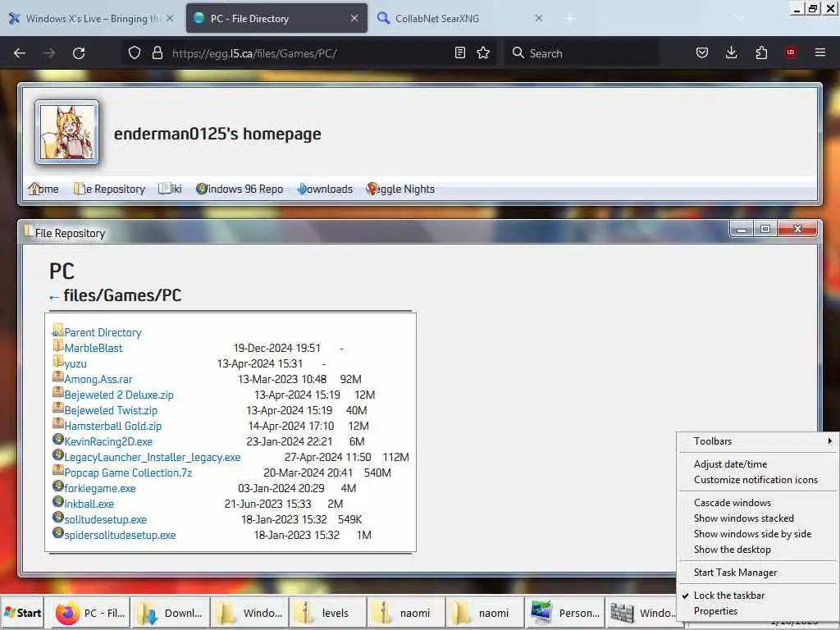Click the Search input box

click(x=583, y=53)
